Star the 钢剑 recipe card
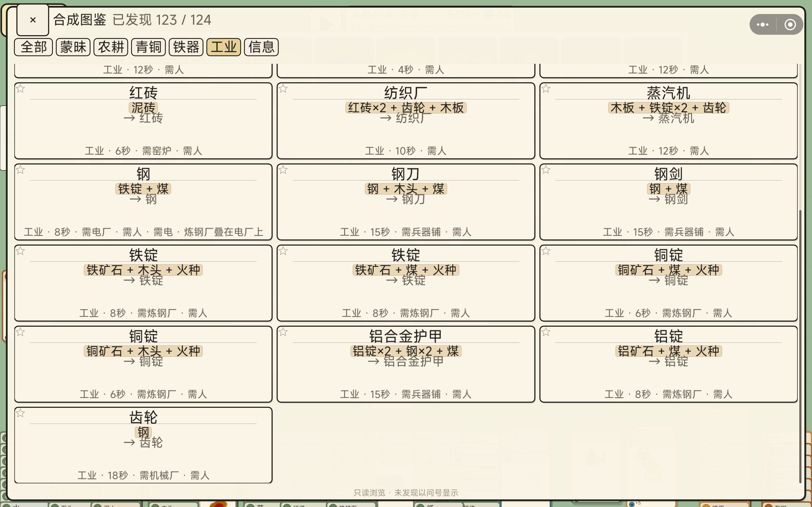 546,170
